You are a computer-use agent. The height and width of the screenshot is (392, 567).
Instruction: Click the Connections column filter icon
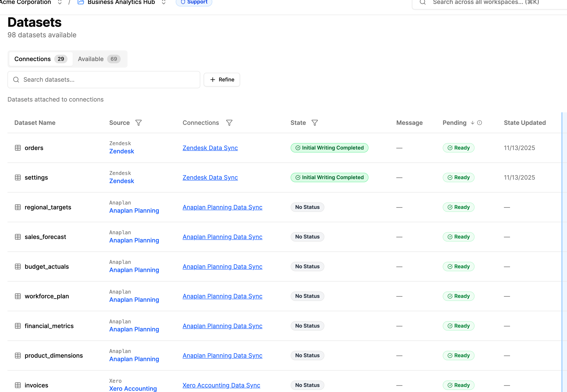point(229,123)
